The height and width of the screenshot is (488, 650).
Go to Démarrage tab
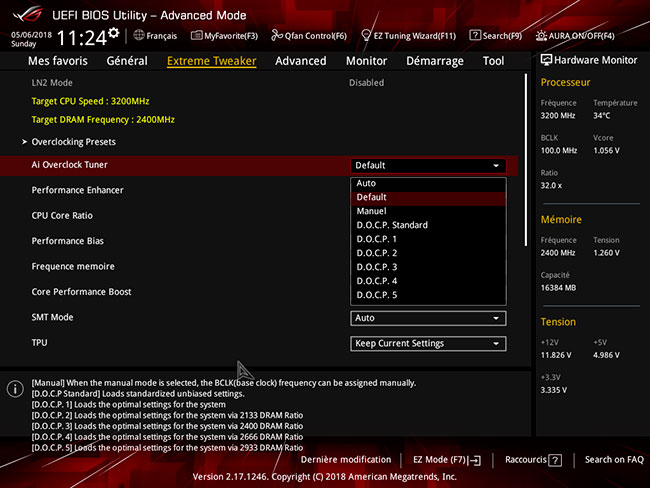tap(435, 61)
